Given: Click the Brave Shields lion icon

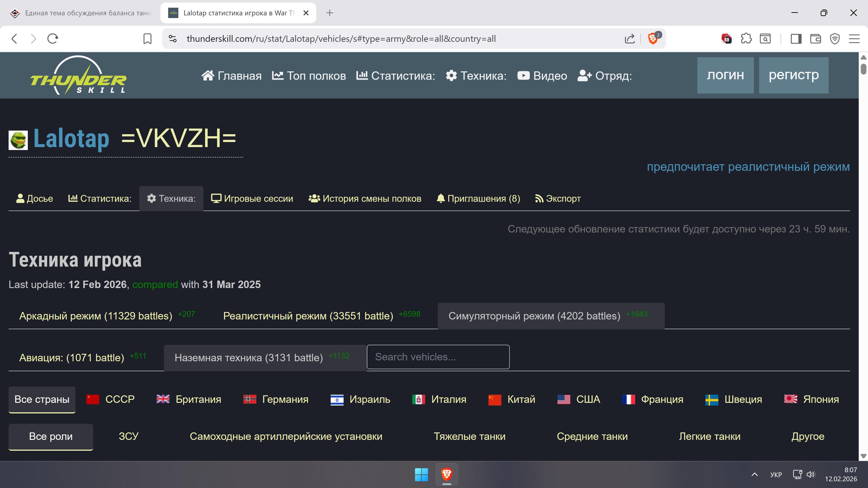Looking at the screenshot, I should pyautogui.click(x=653, y=39).
